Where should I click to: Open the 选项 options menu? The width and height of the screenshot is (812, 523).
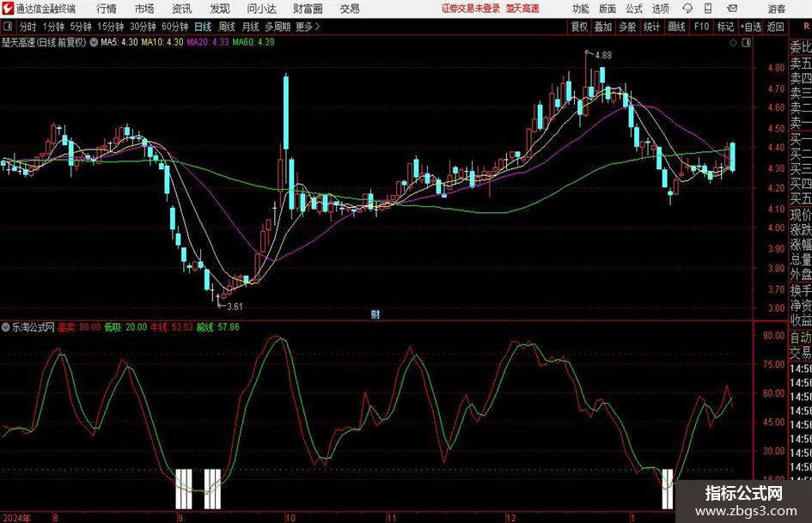(x=660, y=9)
